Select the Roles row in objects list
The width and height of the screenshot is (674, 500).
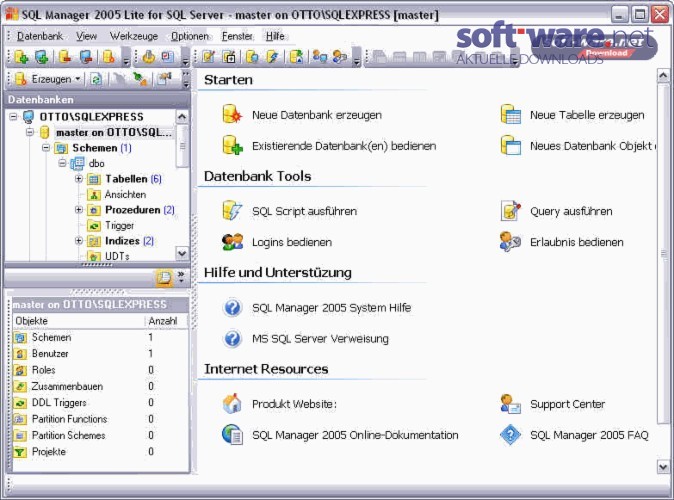[100, 370]
